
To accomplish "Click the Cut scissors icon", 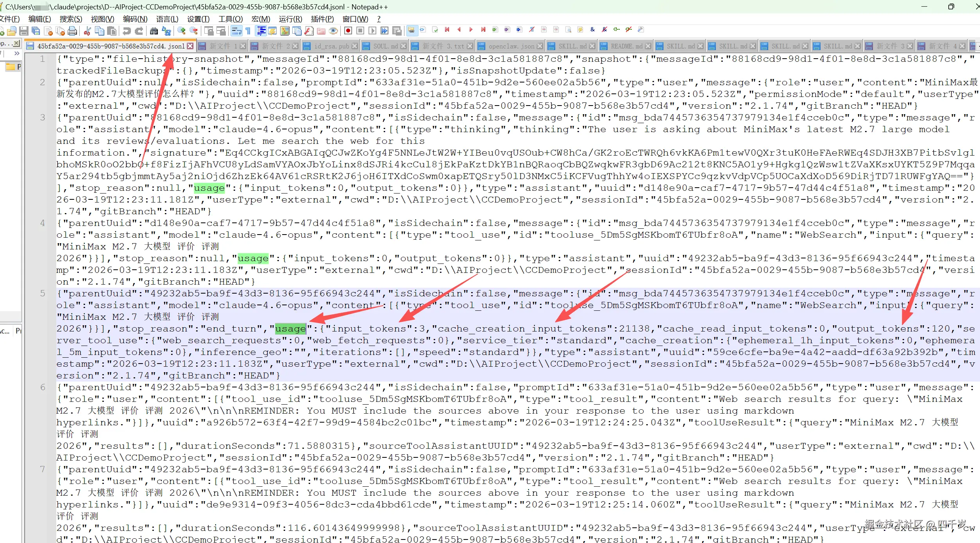I will tap(88, 31).
